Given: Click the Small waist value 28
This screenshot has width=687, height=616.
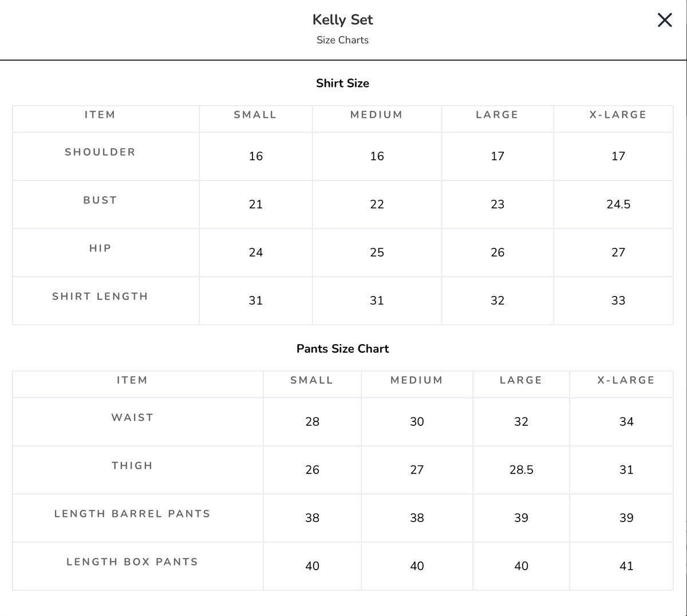Looking at the screenshot, I should tap(312, 422).
